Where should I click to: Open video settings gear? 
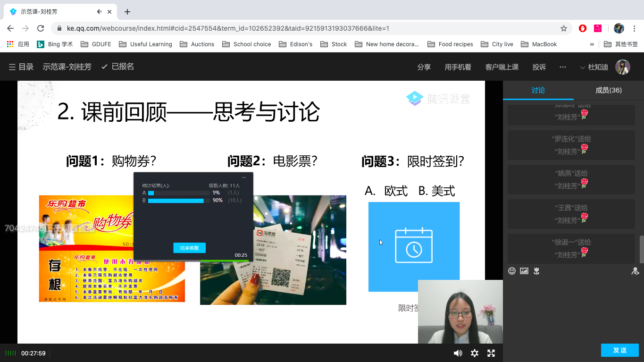pos(475,353)
